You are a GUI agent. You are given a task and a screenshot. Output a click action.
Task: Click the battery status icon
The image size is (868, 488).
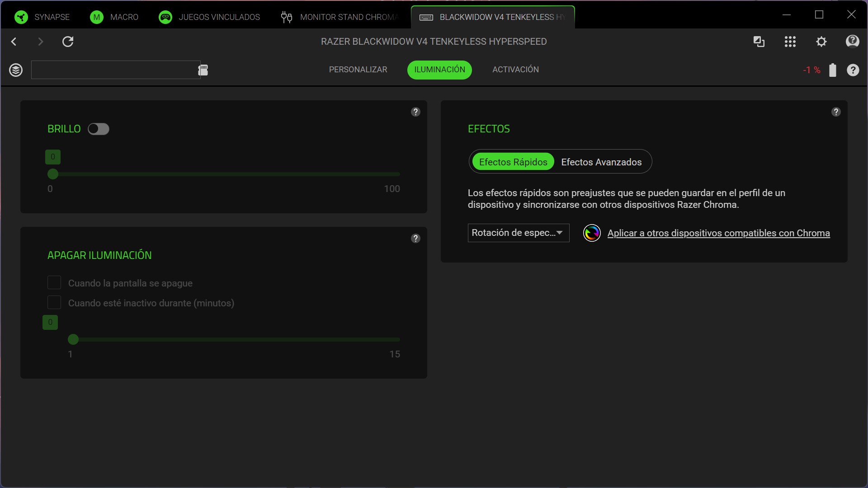tap(833, 70)
